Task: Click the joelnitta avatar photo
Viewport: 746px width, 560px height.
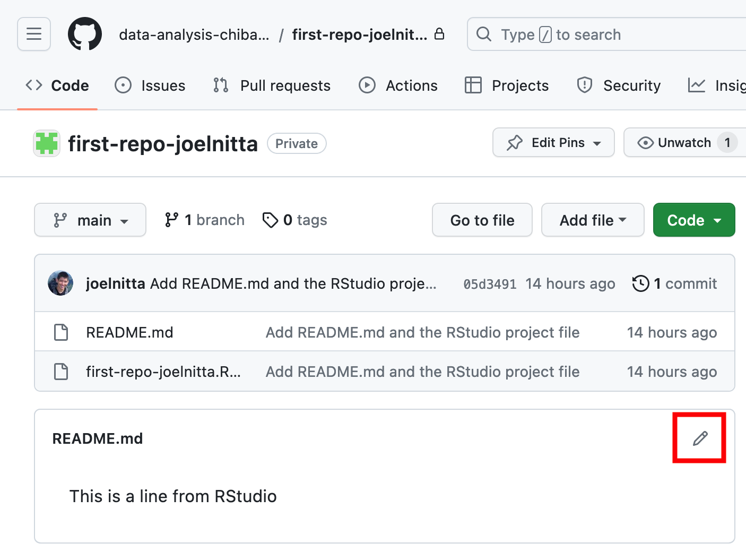Action: 60,283
